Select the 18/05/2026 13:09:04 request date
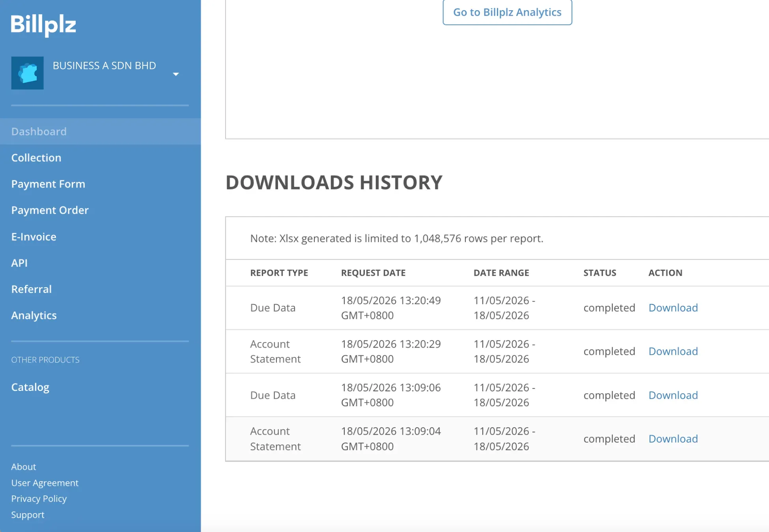 (x=391, y=439)
